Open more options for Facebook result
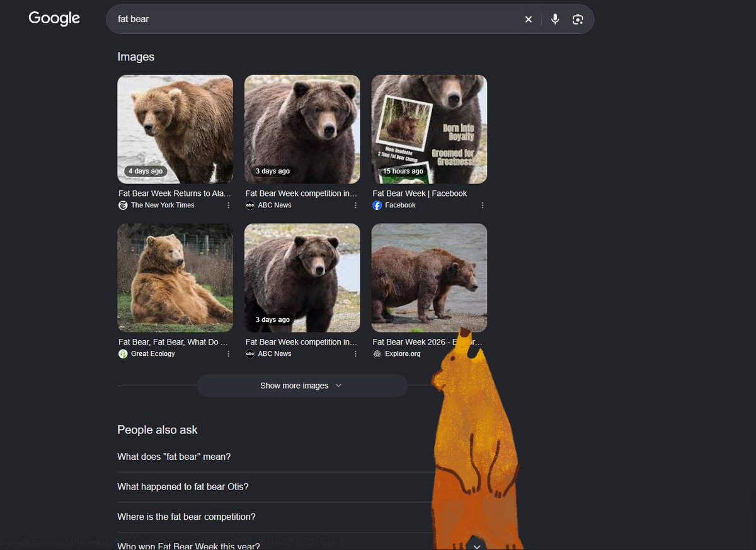 tap(483, 205)
